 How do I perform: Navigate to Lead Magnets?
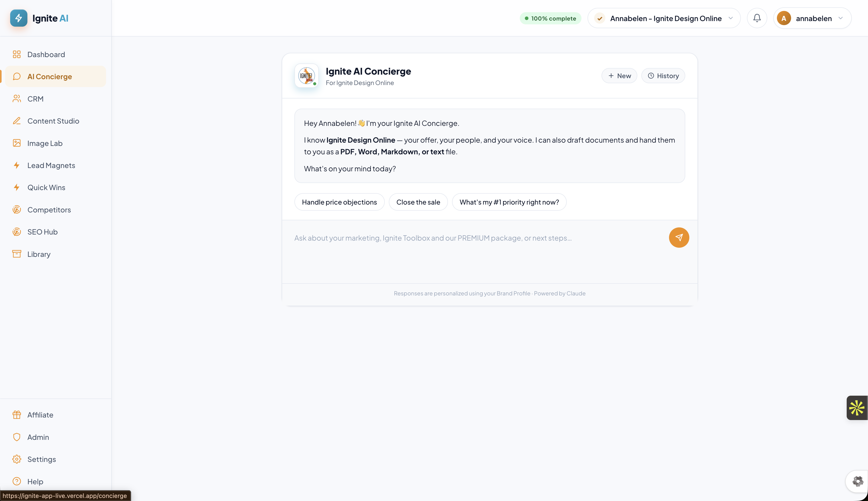[x=55, y=165]
